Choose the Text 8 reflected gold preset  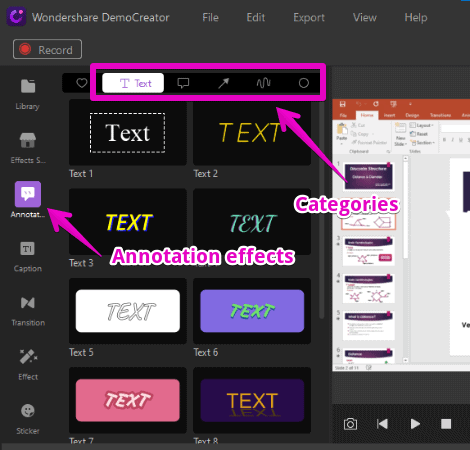(252, 400)
